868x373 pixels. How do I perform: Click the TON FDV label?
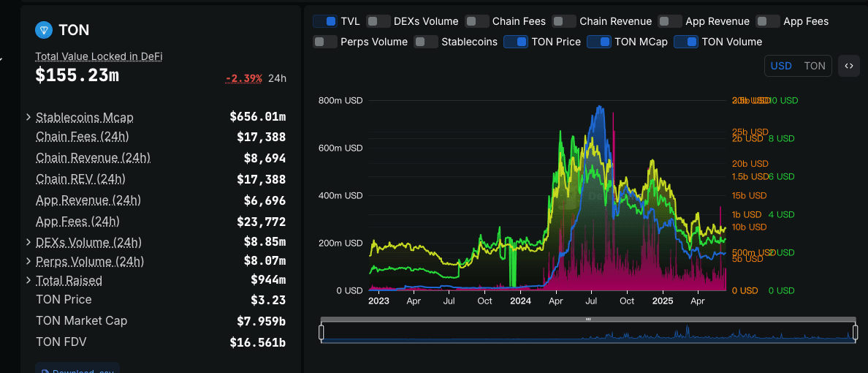(x=61, y=342)
